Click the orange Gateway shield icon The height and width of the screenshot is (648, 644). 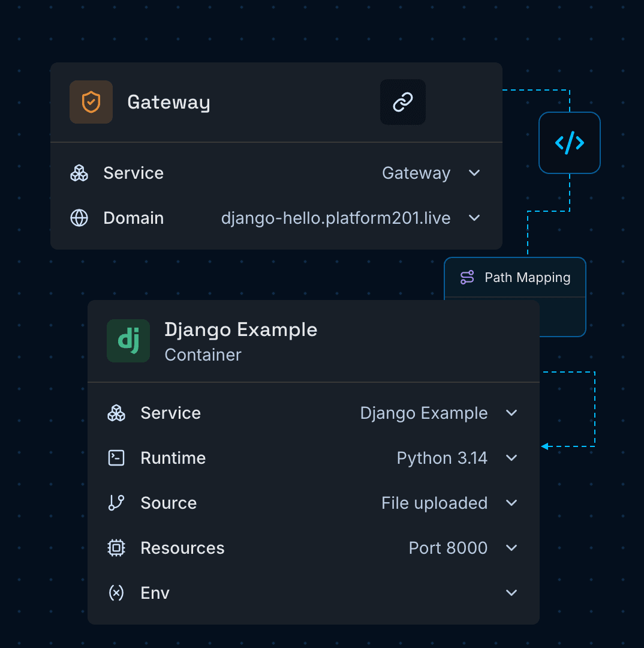[91, 102]
